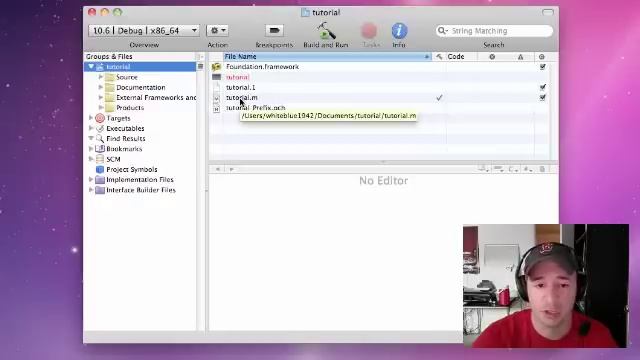This screenshot has width=640, height=360.
Task: Expand the SCM group
Action: (91, 159)
